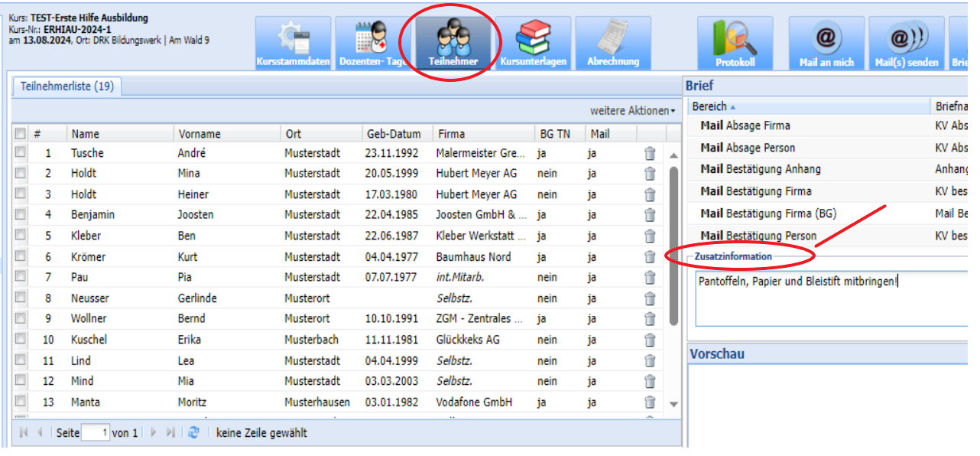Select Mail Absage Firma template
Viewport: 980px width, 456px height.
tap(745, 125)
